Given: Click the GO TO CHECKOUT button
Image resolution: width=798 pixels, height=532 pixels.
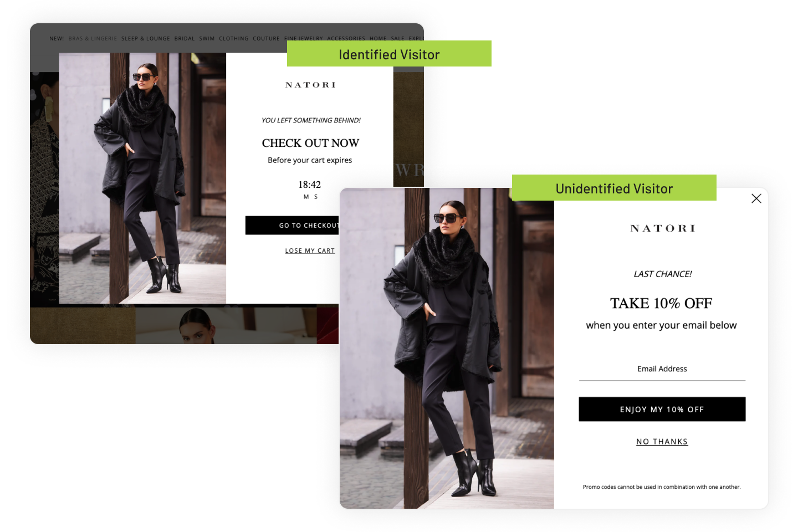Looking at the screenshot, I should click(x=292, y=226).
